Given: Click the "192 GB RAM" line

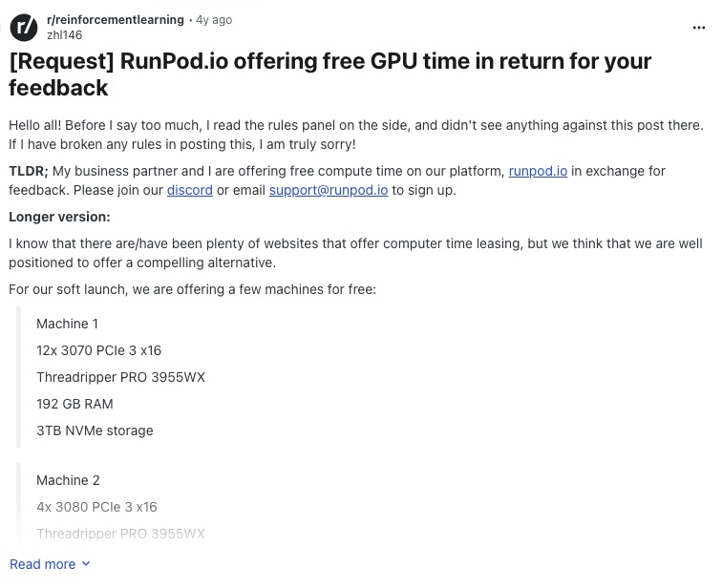Looking at the screenshot, I should (74, 404).
